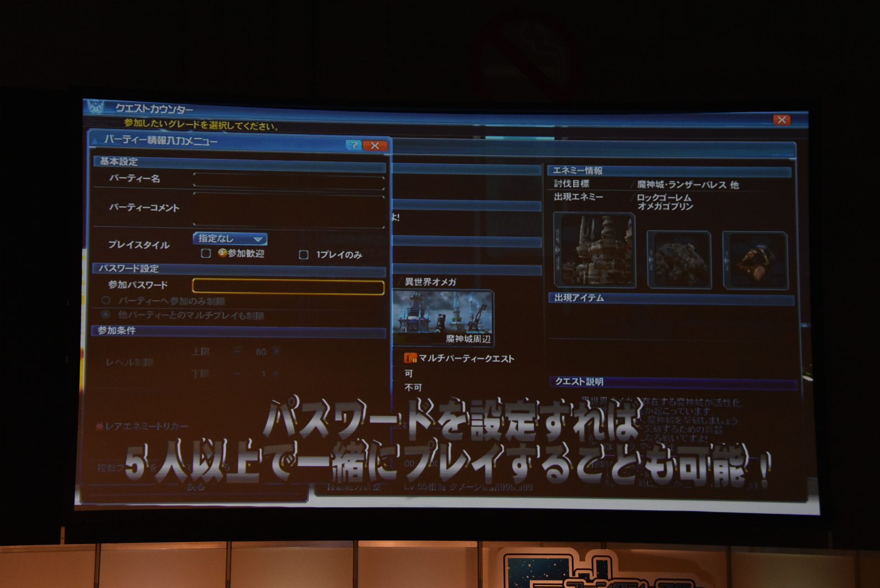
Task: Select the 他パーティーとのマルチプレイも制限 radio button
Action: pos(106,315)
